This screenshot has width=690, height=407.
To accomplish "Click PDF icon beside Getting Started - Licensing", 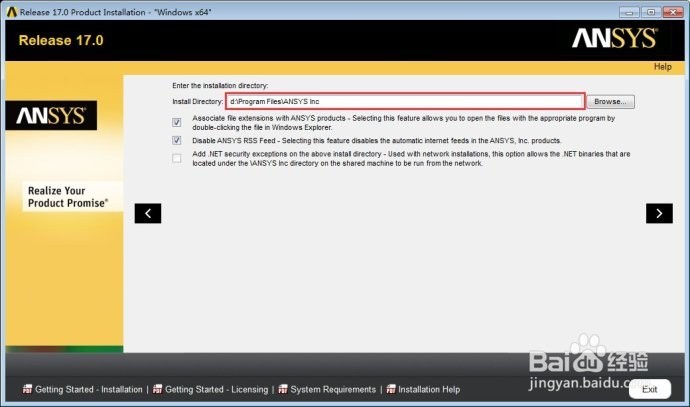I will point(157,389).
